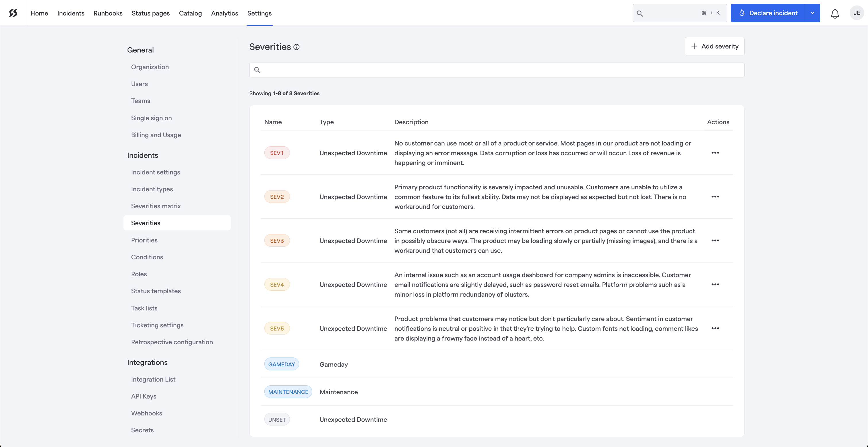
Task: Click the Ticketing settings menu item
Action: tap(157, 325)
